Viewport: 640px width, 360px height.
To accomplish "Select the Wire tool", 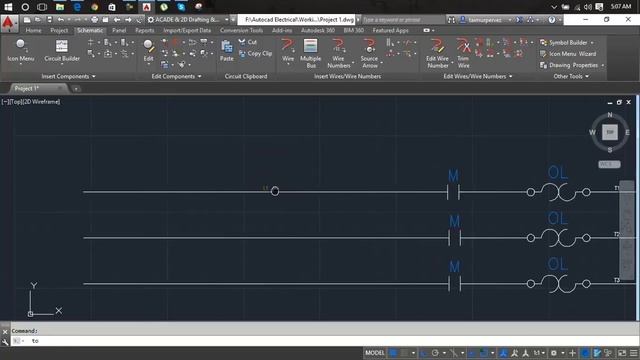I will (x=288, y=50).
